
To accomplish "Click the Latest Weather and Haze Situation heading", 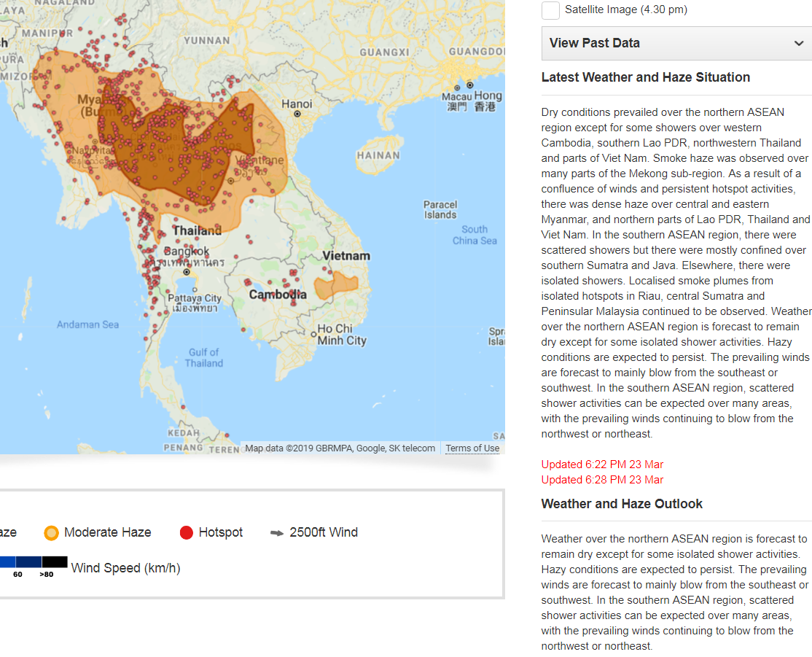I will 645,77.
